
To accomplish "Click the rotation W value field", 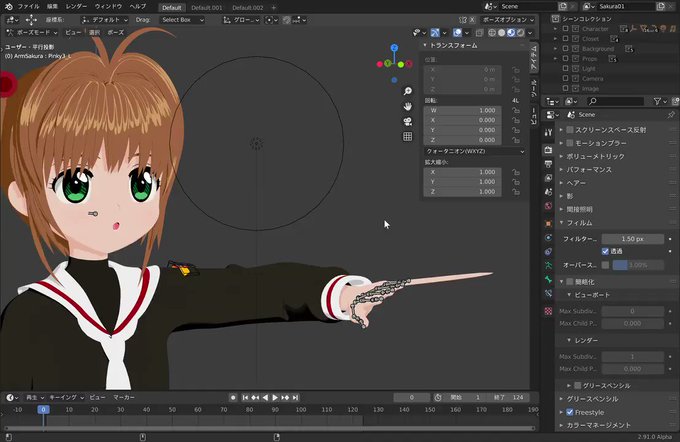I will click(x=462, y=110).
